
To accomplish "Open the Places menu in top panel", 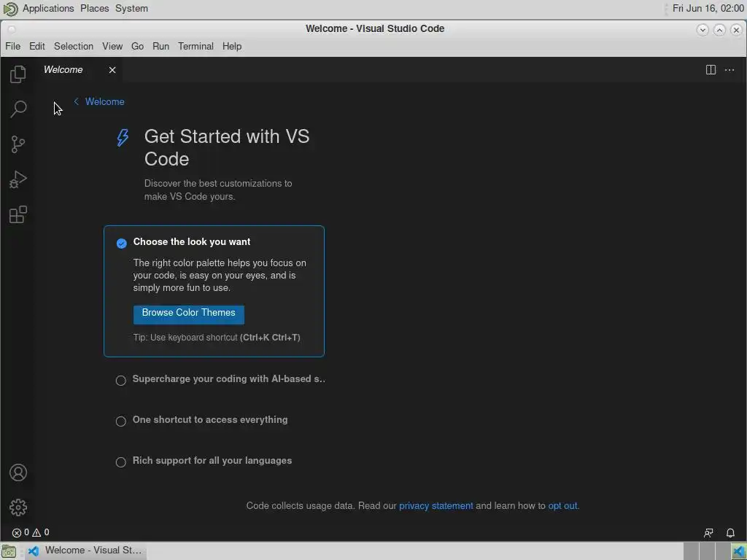I will [x=94, y=8].
